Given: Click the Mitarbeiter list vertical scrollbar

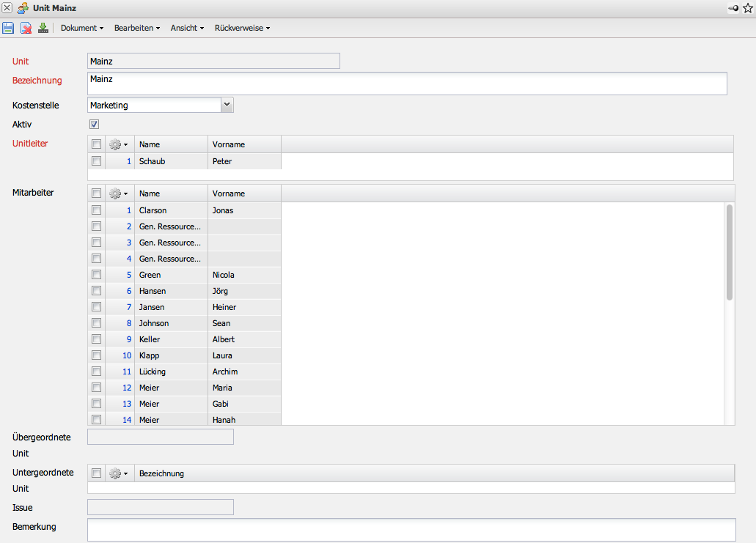Looking at the screenshot, I should (x=729, y=253).
